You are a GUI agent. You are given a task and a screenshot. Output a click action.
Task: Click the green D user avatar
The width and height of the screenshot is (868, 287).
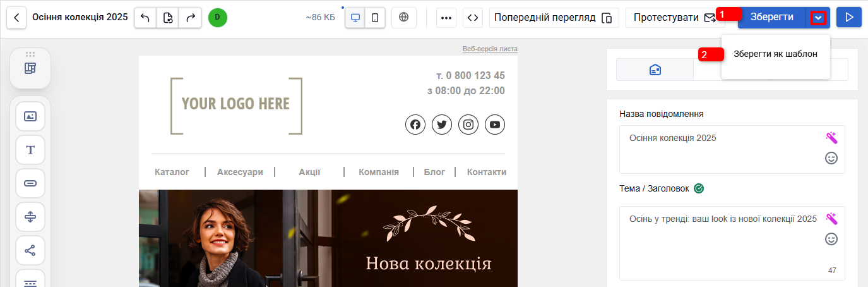pyautogui.click(x=218, y=18)
